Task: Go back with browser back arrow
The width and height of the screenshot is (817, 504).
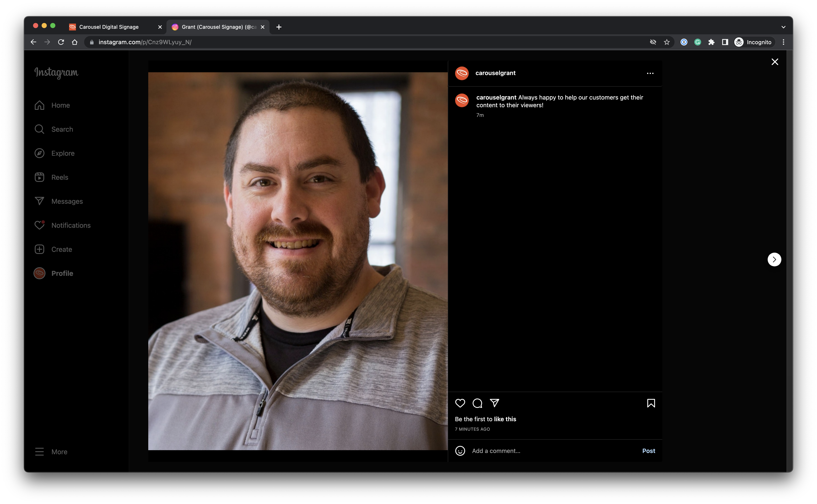Action: (33, 42)
